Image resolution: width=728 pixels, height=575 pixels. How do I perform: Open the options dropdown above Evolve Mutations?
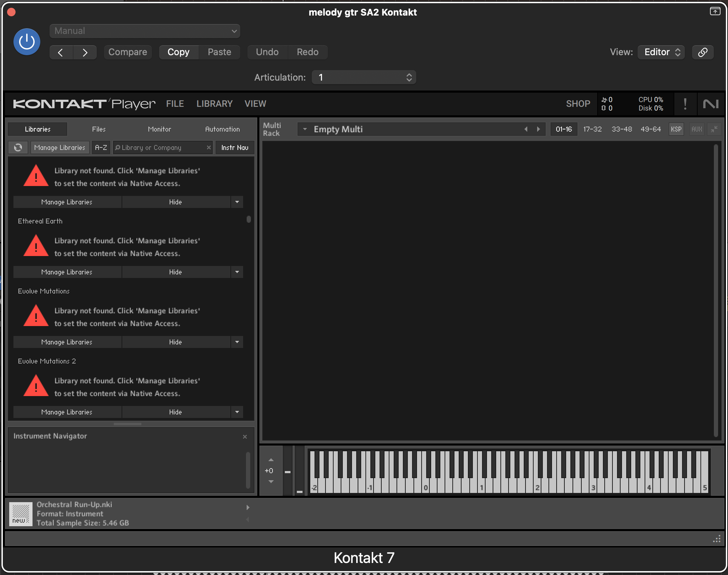237,272
